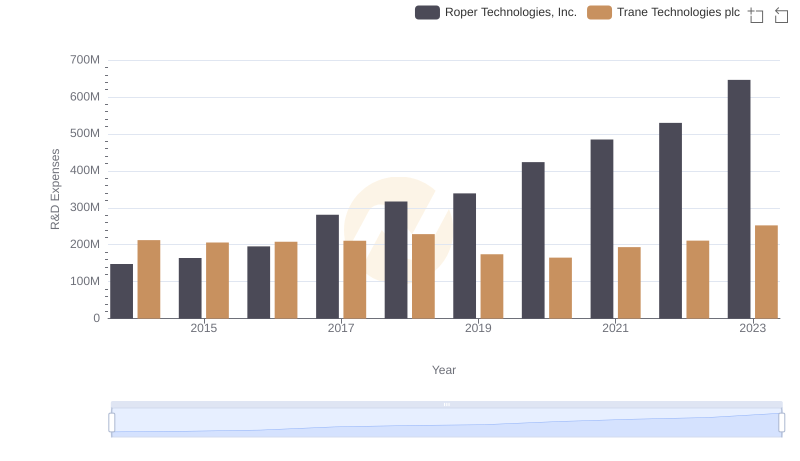Image resolution: width=800 pixels, height=461 pixels.
Task: Click the 2023 x-axis label
Action: coord(753,328)
